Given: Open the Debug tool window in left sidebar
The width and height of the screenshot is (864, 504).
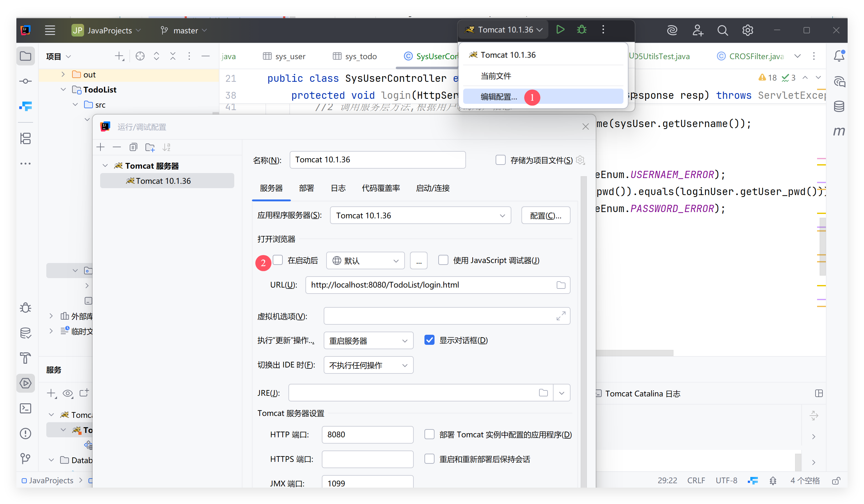Looking at the screenshot, I should (x=26, y=307).
